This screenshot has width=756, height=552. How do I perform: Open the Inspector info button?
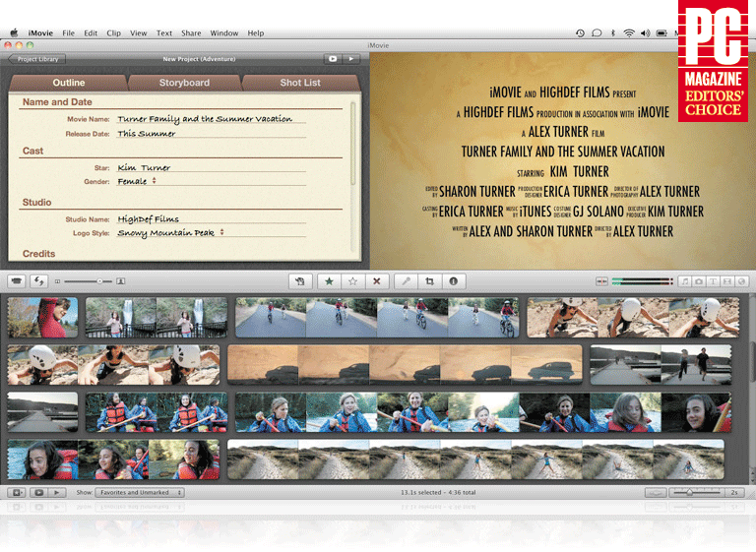(x=453, y=281)
